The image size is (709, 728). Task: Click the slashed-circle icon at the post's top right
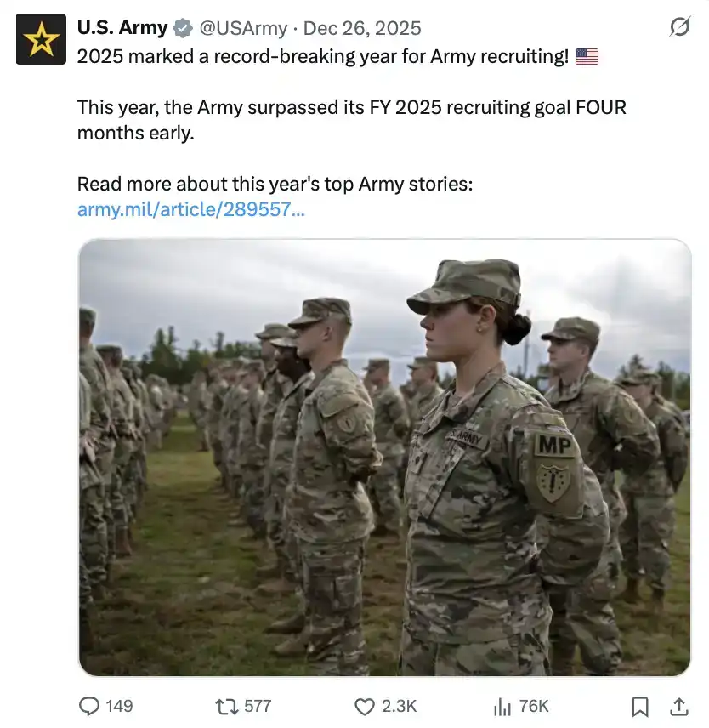(679, 28)
